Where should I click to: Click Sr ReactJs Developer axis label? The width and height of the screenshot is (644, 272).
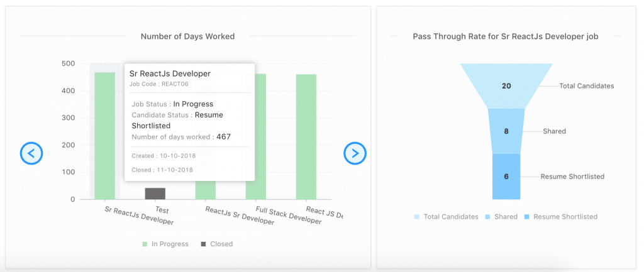(x=139, y=215)
